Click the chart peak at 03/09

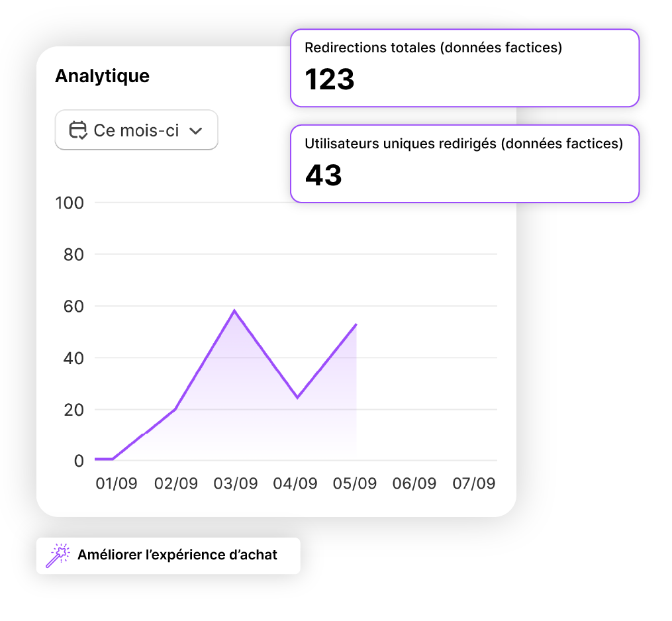(234, 310)
